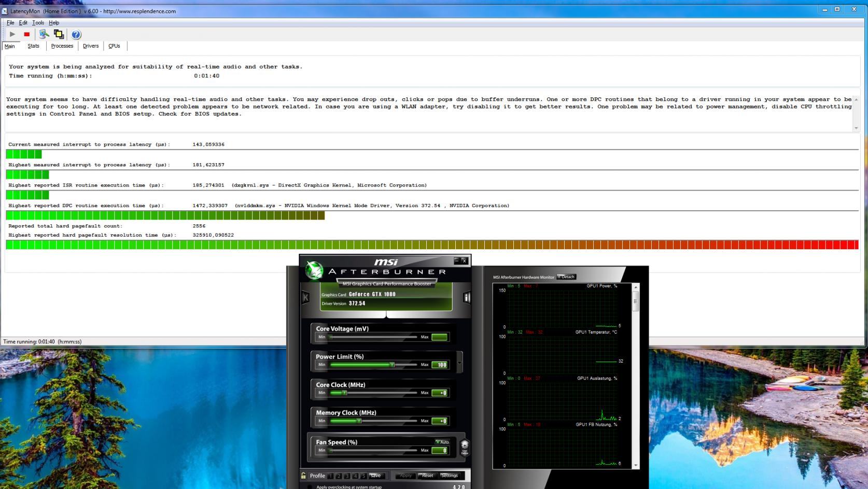Click the Core Voltage value field
Image resolution: width=868 pixels, height=489 pixels.
pyautogui.click(x=439, y=337)
